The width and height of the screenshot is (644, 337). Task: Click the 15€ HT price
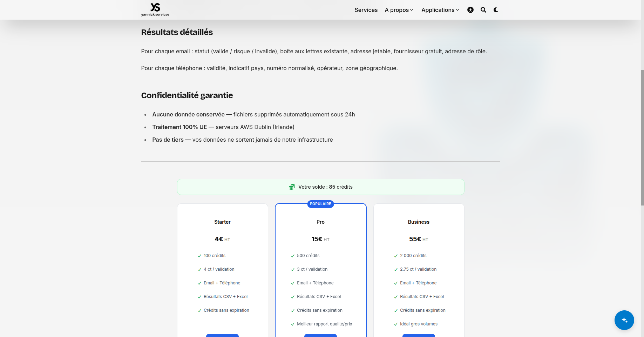click(320, 239)
